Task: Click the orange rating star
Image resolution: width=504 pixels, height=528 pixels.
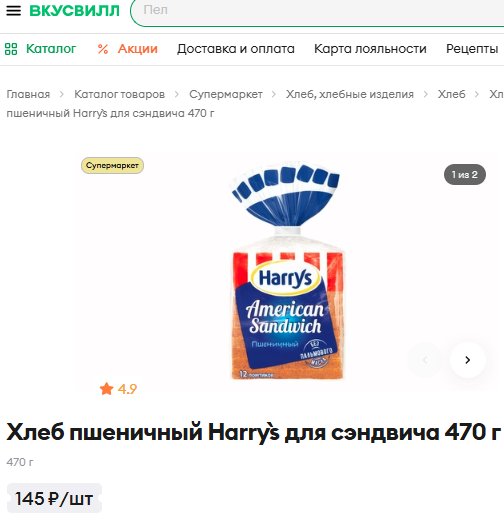Action: click(x=106, y=389)
